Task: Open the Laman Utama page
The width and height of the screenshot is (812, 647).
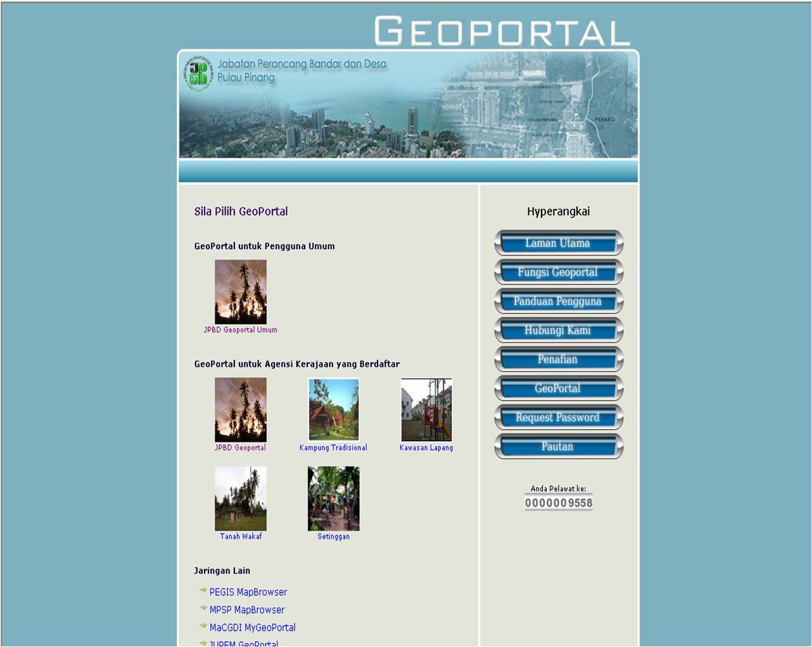Action: [x=558, y=243]
